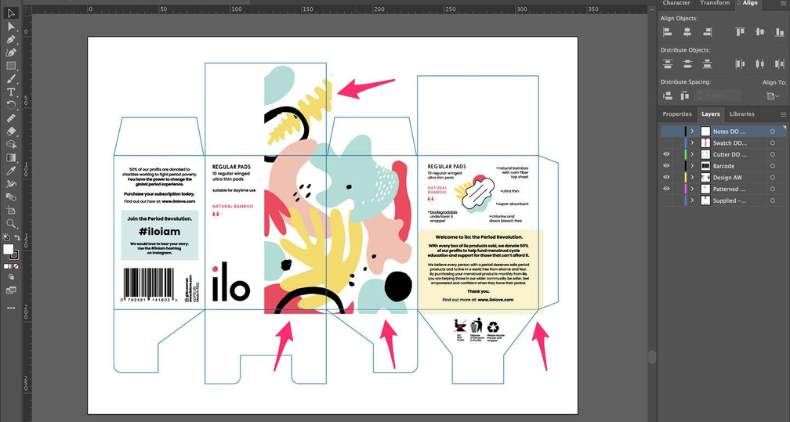This screenshot has width=790, height=422.
Task: Click Horizontal Distribute Center icon
Action: tap(760, 64)
